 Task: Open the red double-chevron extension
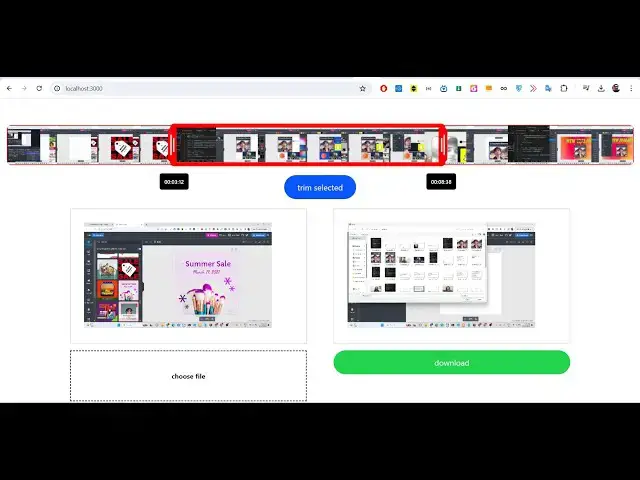[x=533, y=88]
